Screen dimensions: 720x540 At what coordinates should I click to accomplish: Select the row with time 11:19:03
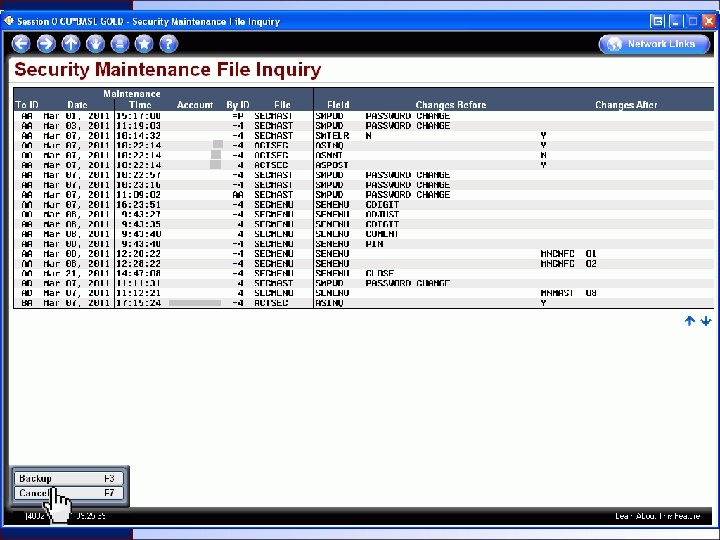[364, 126]
